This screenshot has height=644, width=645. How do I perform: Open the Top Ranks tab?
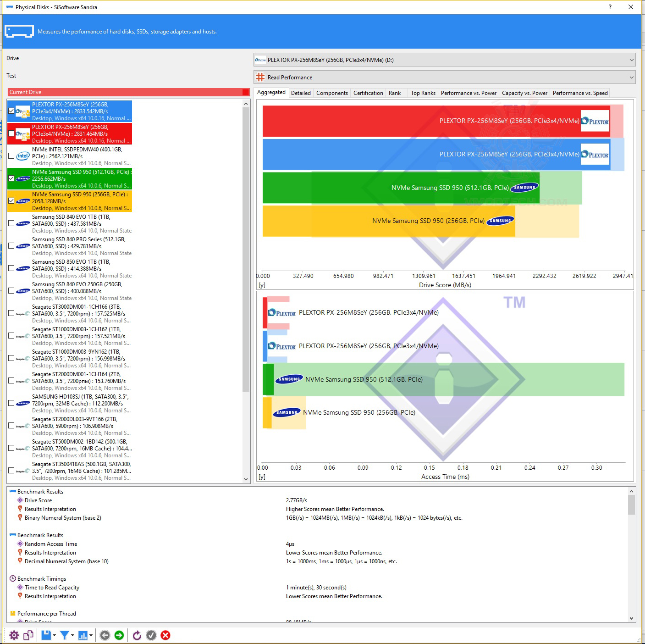pyautogui.click(x=423, y=93)
